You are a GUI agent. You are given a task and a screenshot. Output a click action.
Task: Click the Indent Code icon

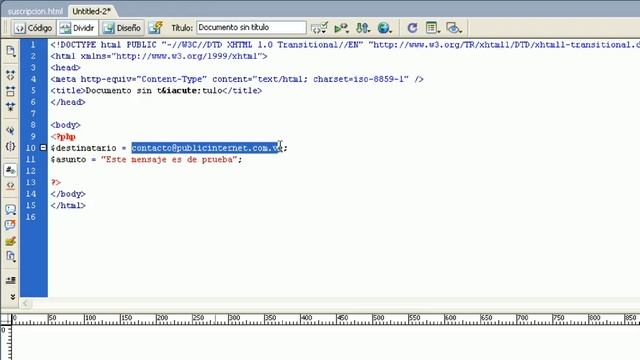pos(11,280)
